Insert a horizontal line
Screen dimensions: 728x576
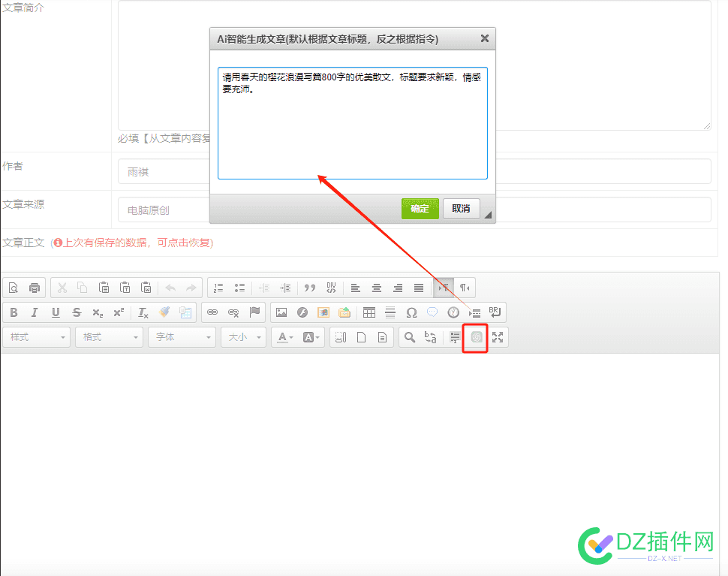[x=390, y=312]
